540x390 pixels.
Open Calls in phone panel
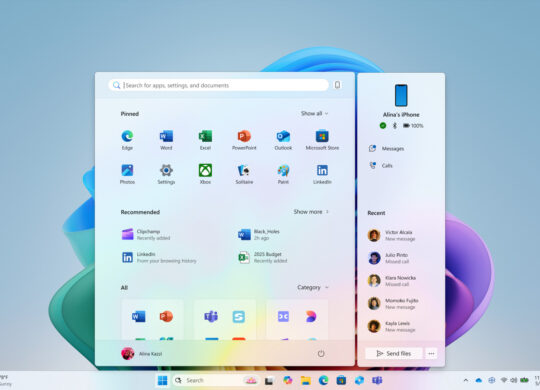click(x=381, y=166)
